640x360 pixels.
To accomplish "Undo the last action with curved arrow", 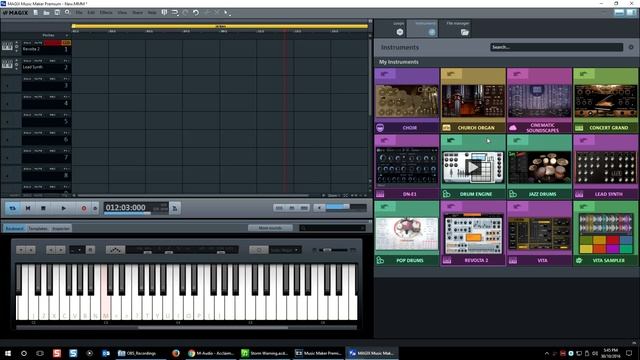I will click(x=196, y=13).
